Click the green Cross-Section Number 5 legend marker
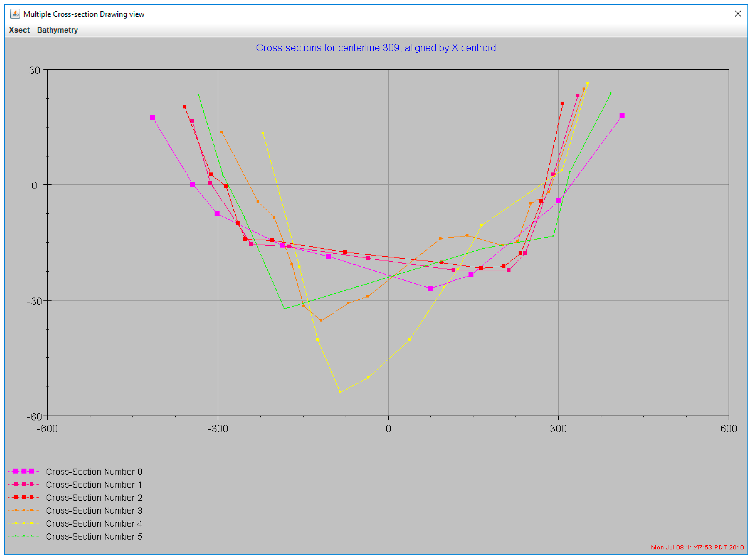753x560 pixels. [x=23, y=536]
